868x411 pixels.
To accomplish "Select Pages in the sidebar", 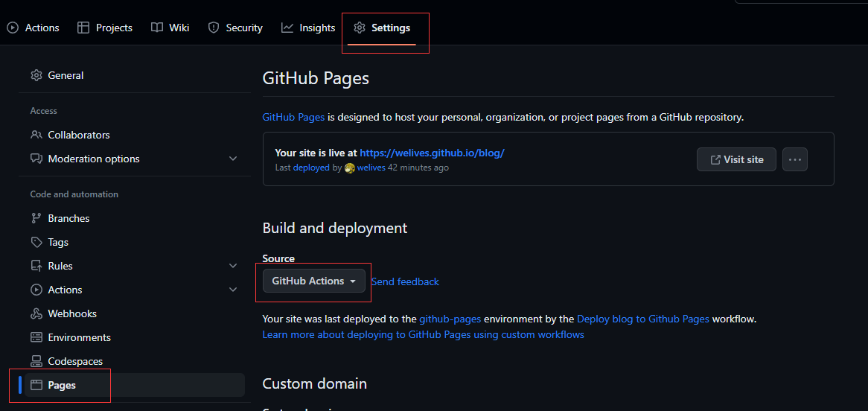I will click(x=135, y=385).
